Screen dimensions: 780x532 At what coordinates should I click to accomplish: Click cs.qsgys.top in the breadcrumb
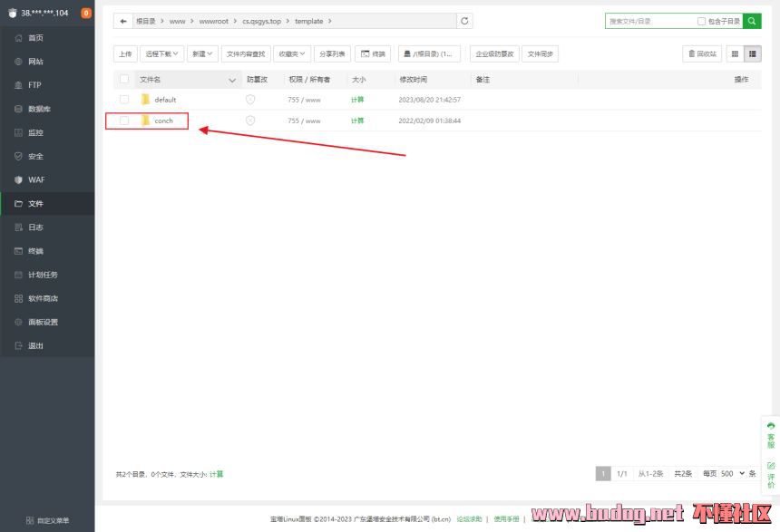pyautogui.click(x=261, y=22)
